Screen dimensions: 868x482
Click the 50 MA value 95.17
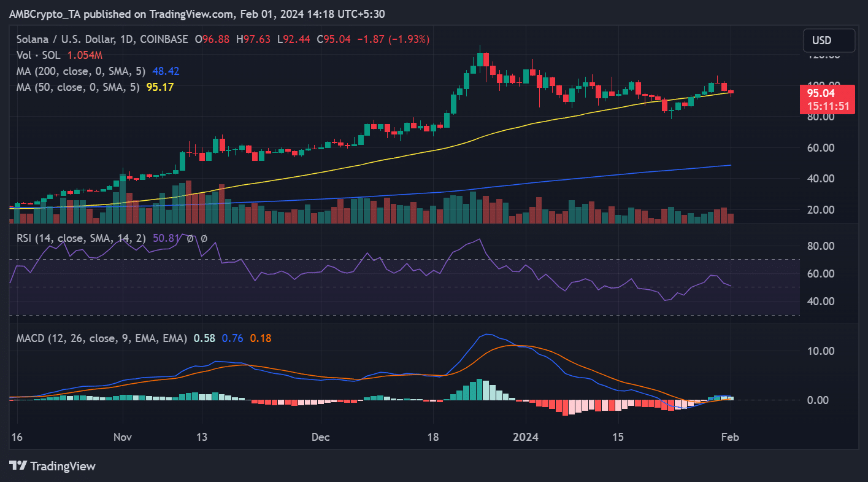coord(160,87)
